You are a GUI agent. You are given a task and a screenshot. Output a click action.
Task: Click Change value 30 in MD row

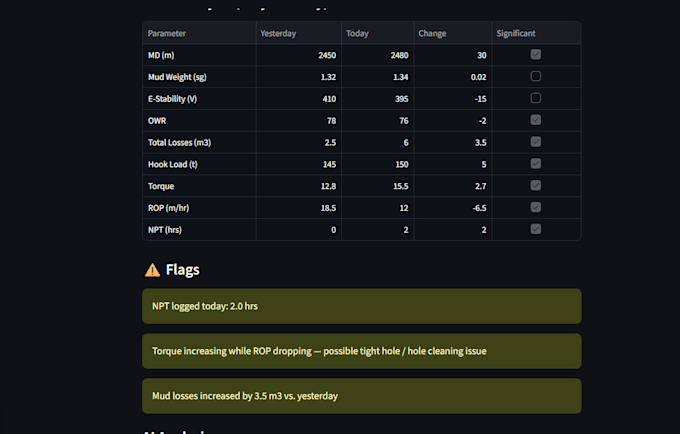(x=452, y=55)
